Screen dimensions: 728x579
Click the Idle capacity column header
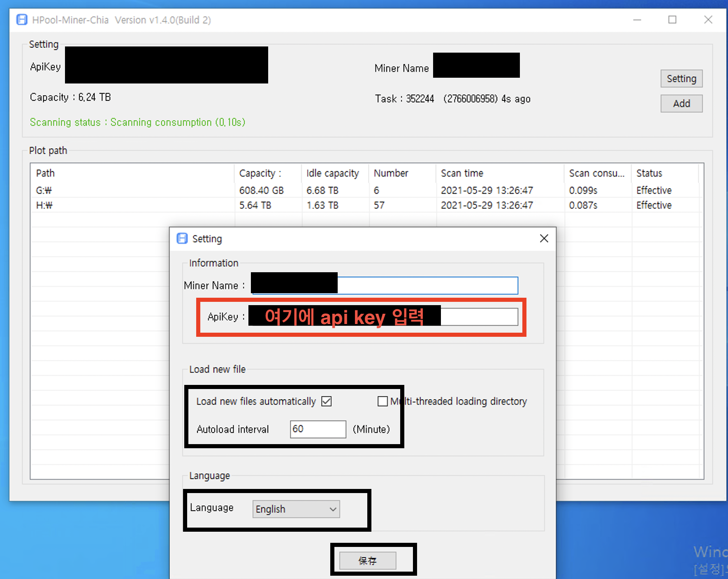pyautogui.click(x=335, y=173)
